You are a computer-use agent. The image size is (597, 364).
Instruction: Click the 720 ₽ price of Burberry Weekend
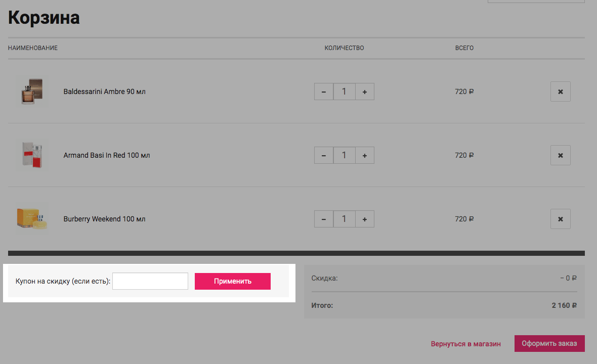(x=464, y=219)
